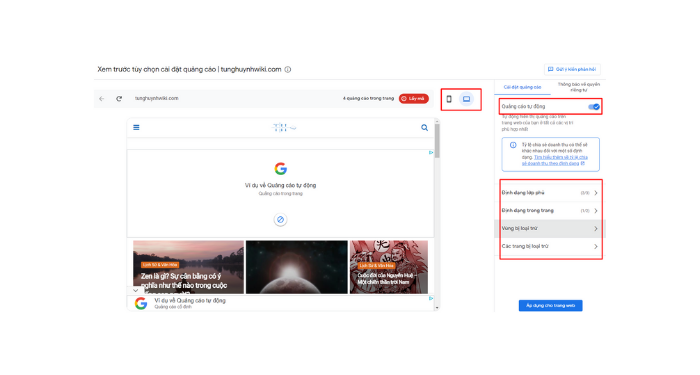Screen dimensions: 700x375
Task: Click the search magnifier in site preview
Action: [x=424, y=128]
